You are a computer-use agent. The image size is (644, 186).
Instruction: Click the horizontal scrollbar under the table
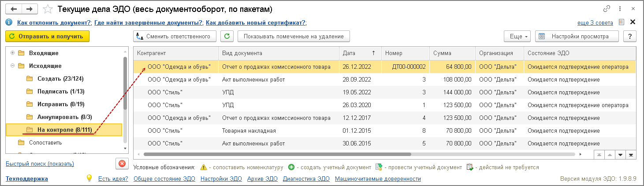(x=278, y=155)
